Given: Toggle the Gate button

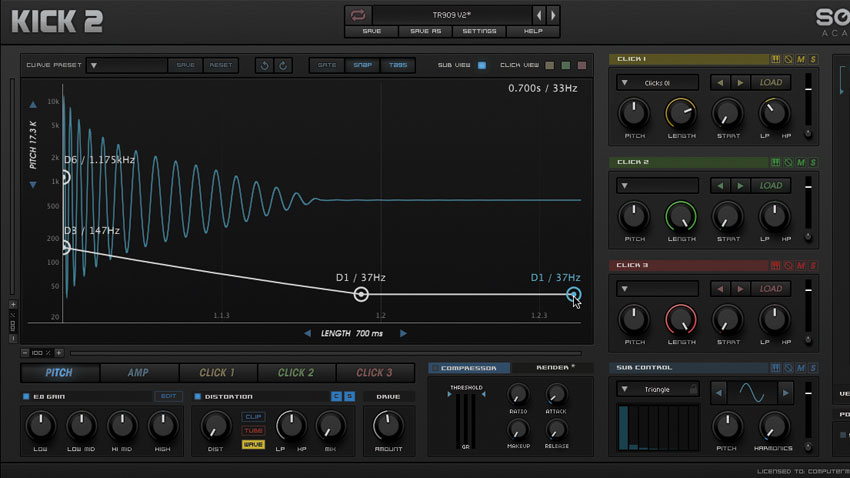Looking at the screenshot, I should click(x=327, y=65).
